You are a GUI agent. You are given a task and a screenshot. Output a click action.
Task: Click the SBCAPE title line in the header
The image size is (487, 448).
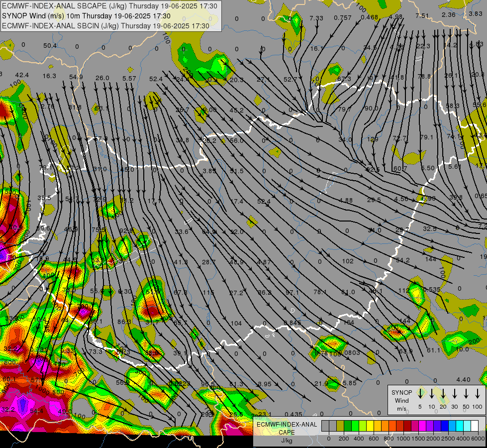[110, 6]
